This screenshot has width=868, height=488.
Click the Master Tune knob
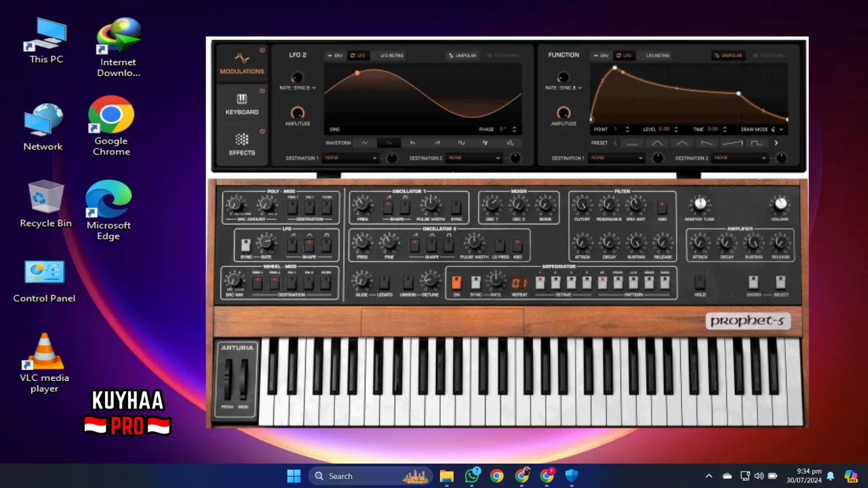[x=700, y=204]
